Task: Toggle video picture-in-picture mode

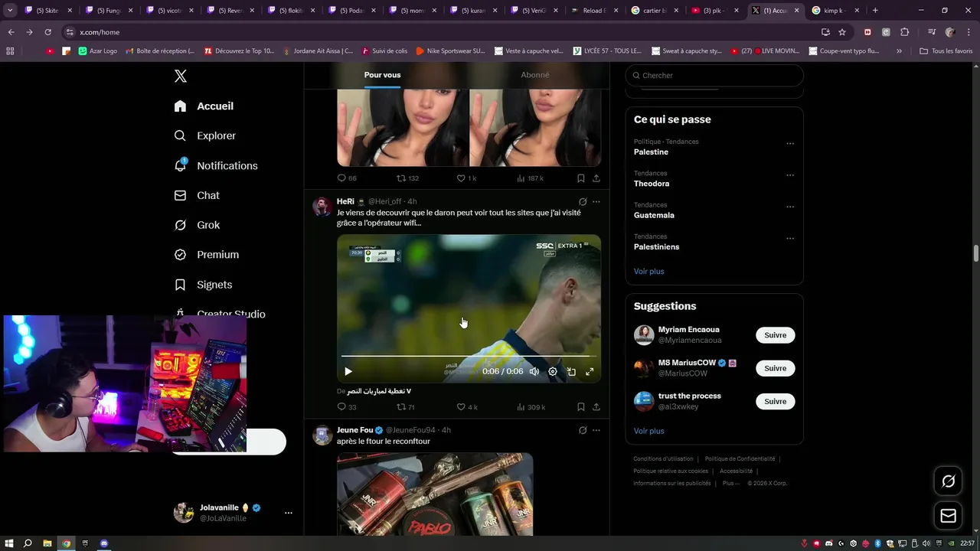Action: tap(571, 371)
